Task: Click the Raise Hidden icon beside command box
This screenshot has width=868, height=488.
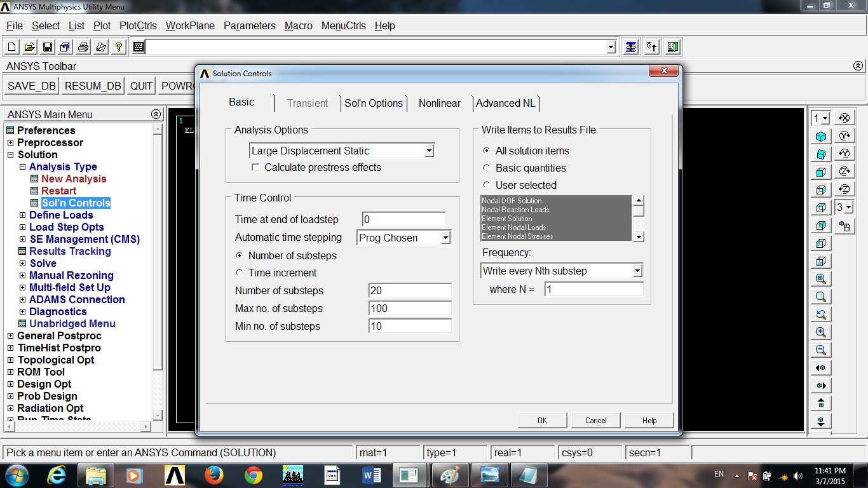Action: [630, 47]
